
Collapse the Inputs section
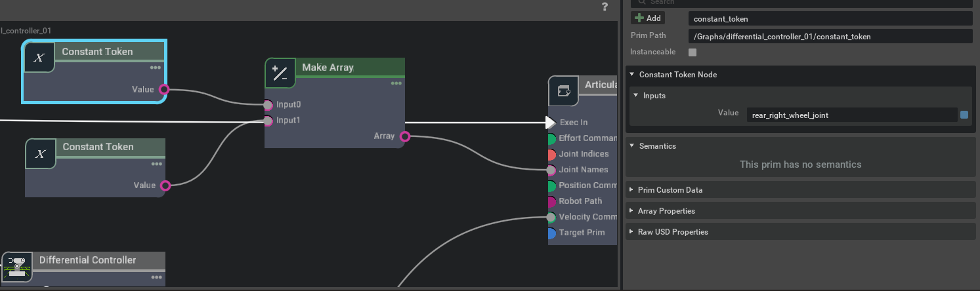[x=635, y=95]
